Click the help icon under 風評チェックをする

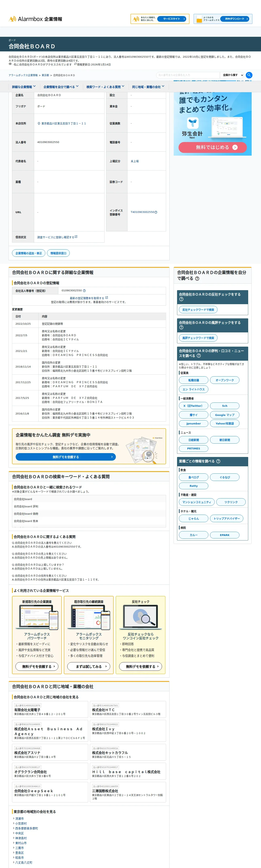pos(181,328)
